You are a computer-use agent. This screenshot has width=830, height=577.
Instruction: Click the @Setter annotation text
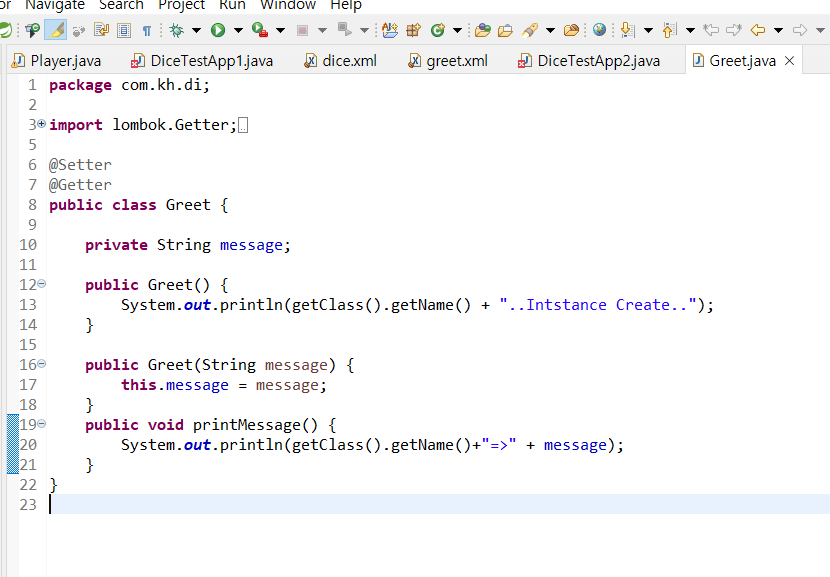point(80,165)
